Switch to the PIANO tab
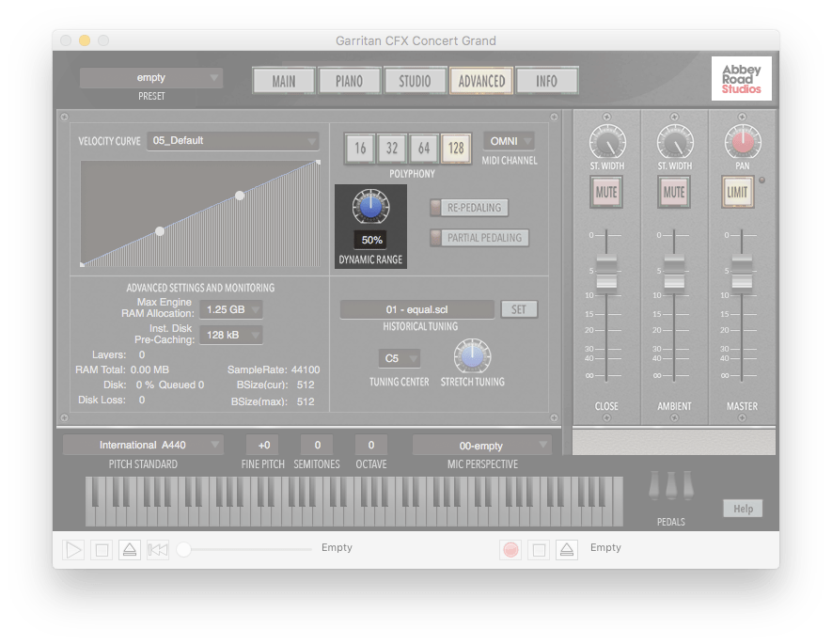This screenshot has height=644, width=832. 349,81
